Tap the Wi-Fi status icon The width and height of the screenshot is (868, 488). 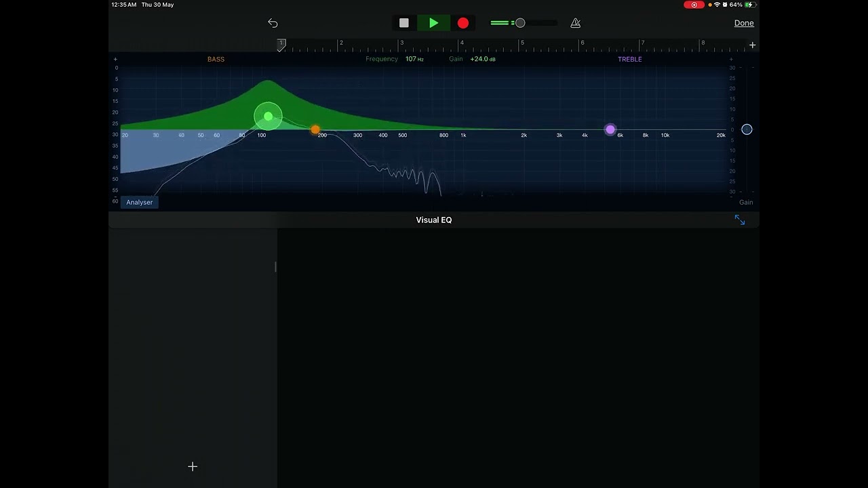coord(717,5)
